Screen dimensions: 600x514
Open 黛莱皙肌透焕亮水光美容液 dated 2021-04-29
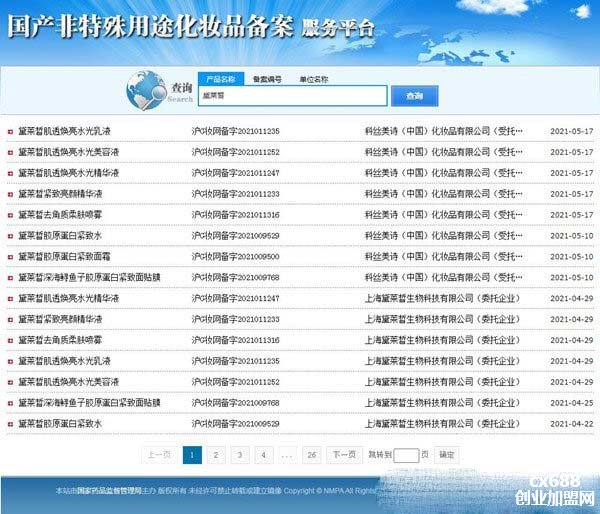pos(68,382)
